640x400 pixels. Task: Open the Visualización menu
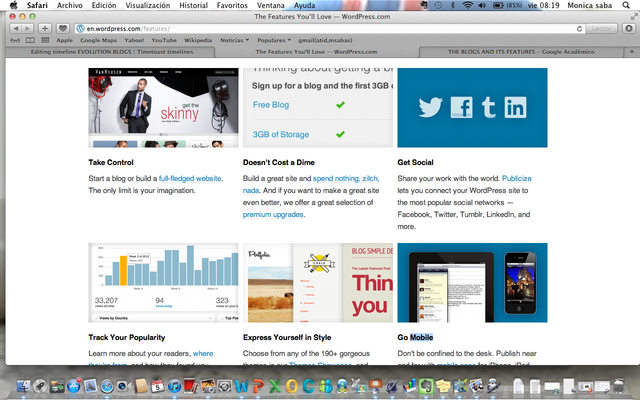pyautogui.click(x=148, y=5)
